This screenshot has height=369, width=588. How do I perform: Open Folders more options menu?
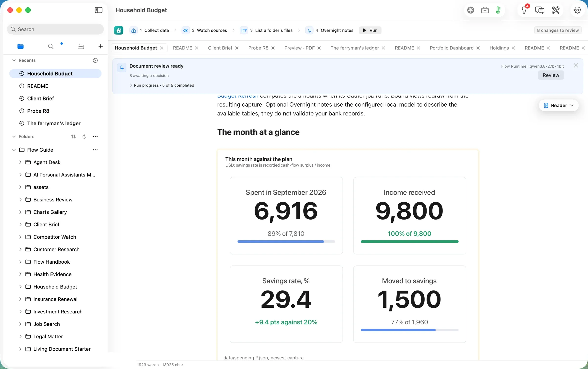pyautogui.click(x=95, y=136)
